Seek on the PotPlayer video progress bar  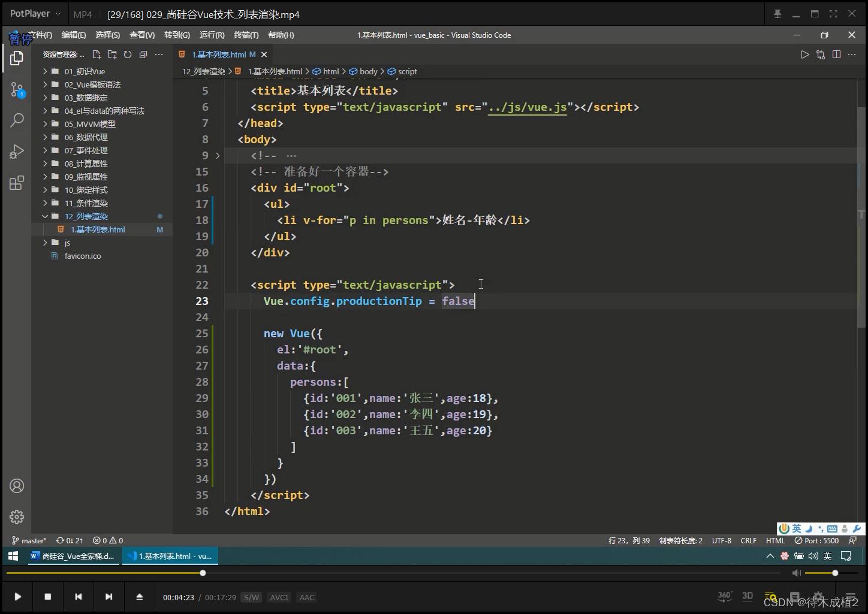[394, 573]
